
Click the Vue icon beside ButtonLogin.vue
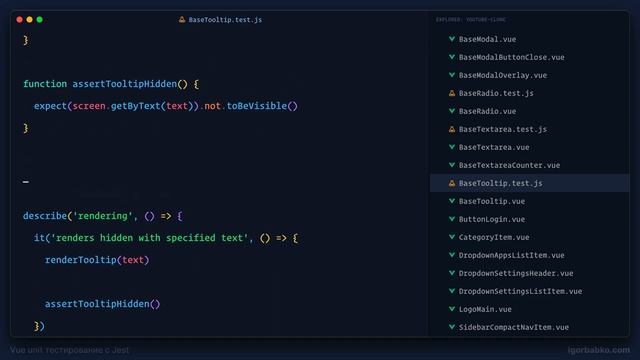click(452, 219)
